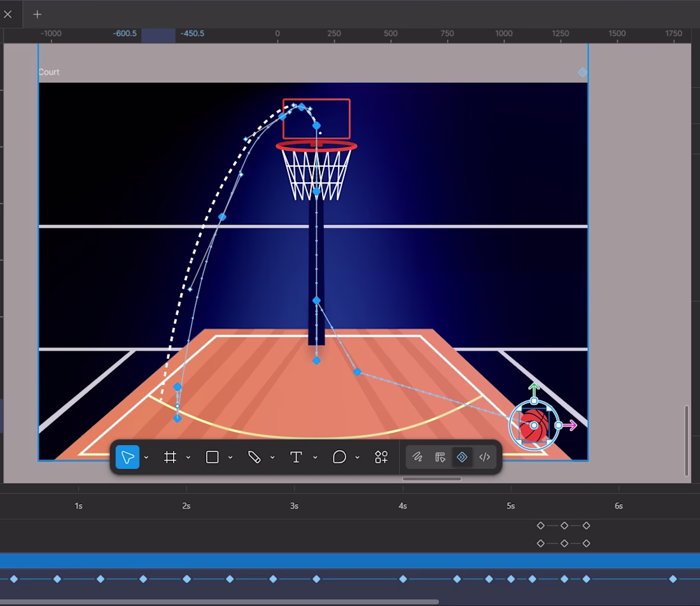Toggle Dev Mode code icon

point(484,457)
